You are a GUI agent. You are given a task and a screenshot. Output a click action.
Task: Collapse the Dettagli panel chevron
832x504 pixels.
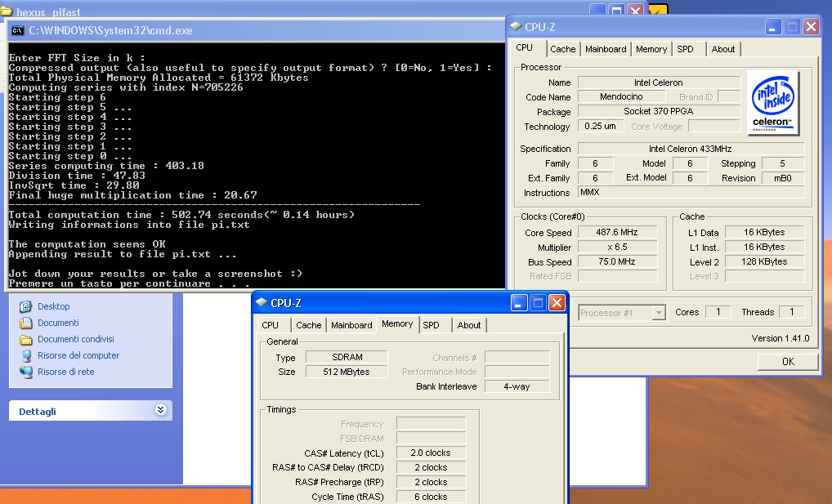point(161,409)
